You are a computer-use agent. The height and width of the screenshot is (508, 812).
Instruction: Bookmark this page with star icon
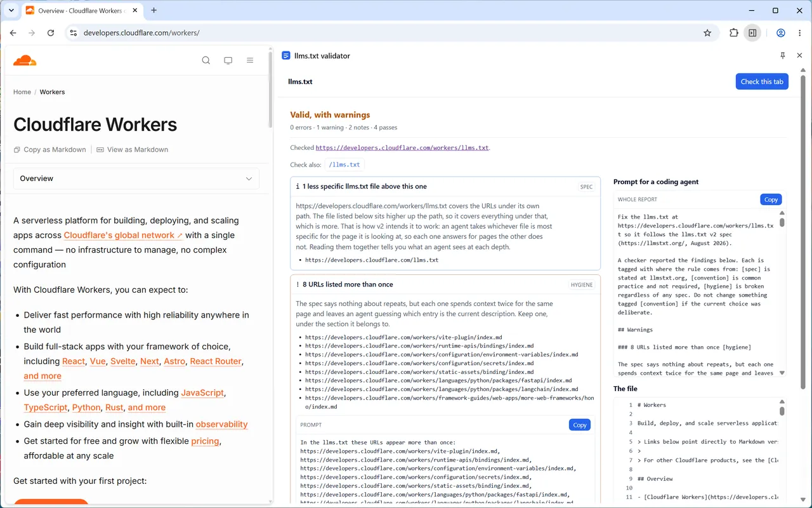tap(707, 33)
